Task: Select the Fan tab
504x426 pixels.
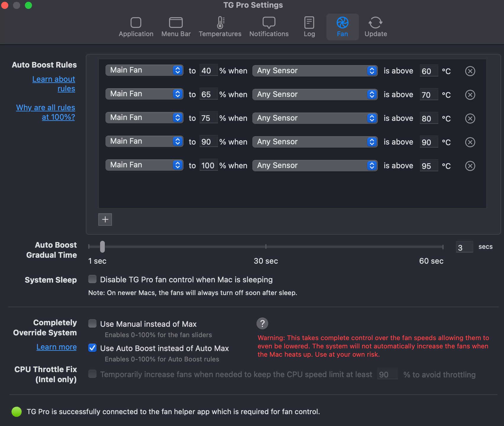Action: 342,27
